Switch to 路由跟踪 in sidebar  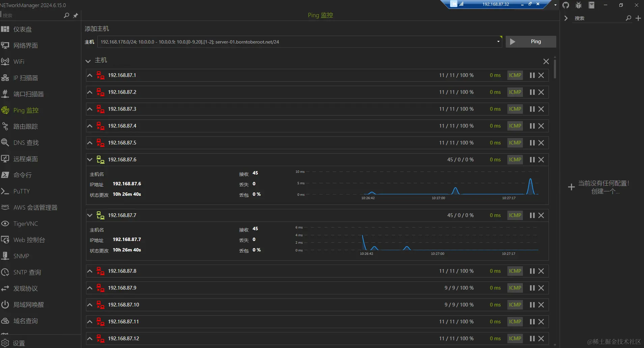26,127
